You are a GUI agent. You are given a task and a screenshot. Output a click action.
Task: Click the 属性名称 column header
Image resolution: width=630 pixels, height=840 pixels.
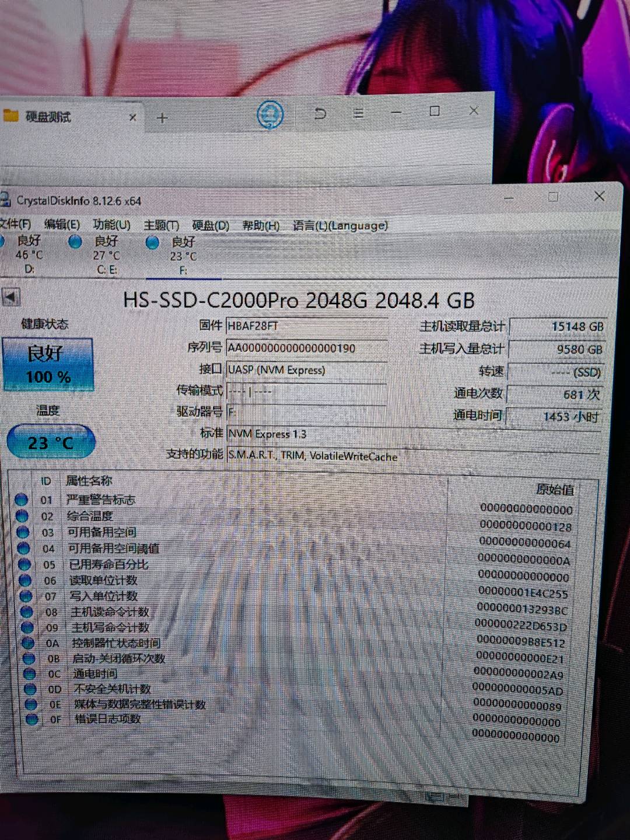point(89,481)
